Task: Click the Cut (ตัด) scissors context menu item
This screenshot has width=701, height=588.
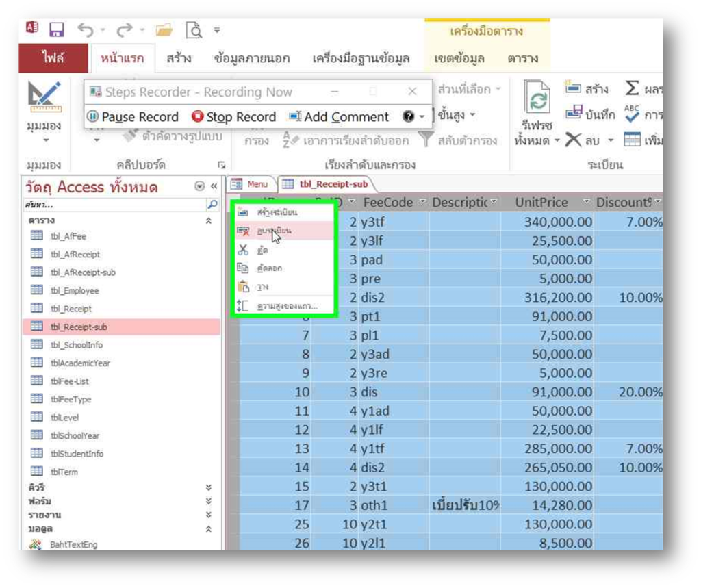Action: point(263,251)
